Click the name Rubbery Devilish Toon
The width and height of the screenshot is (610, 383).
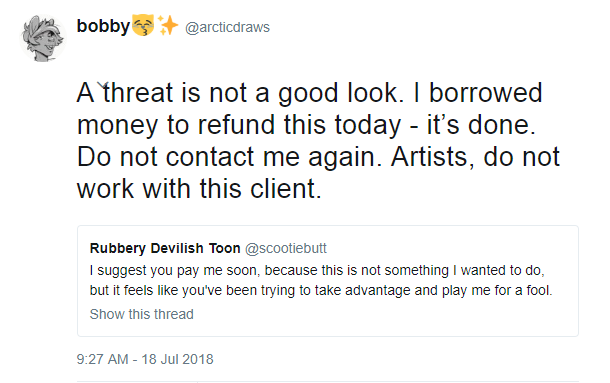165,248
